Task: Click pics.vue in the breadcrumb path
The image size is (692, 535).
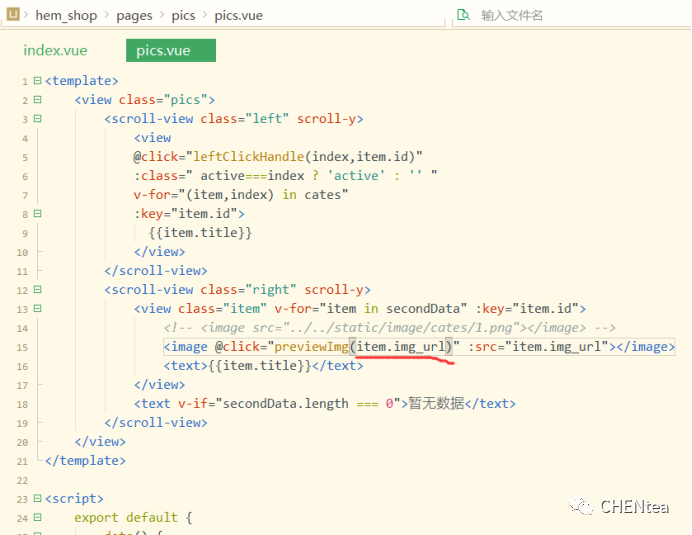Action: coord(238,15)
